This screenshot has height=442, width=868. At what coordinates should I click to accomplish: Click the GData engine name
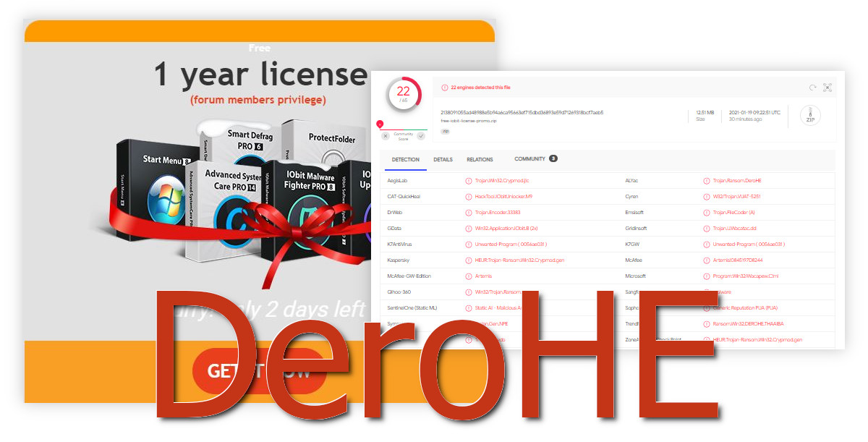pos(395,228)
